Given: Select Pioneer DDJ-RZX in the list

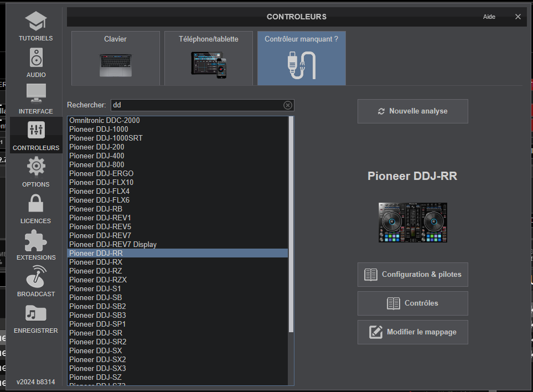Looking at the screenshot, I should click(x=178, y=280).
